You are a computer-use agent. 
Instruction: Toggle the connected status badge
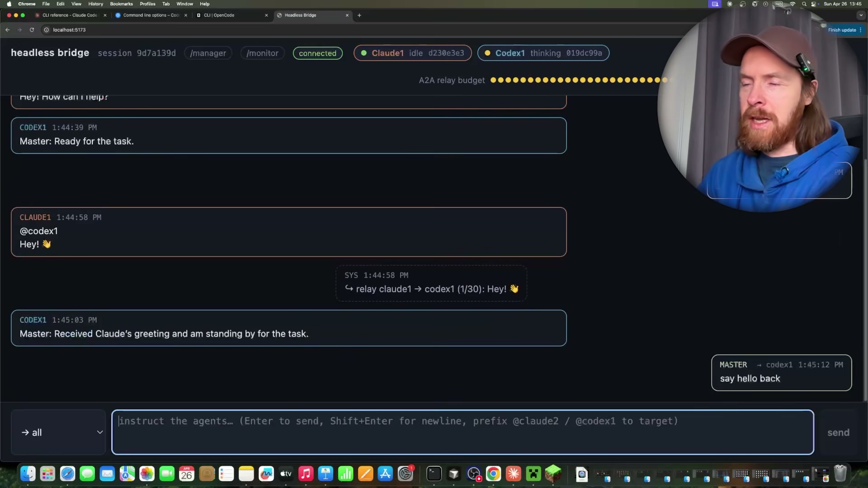(317, 53)
